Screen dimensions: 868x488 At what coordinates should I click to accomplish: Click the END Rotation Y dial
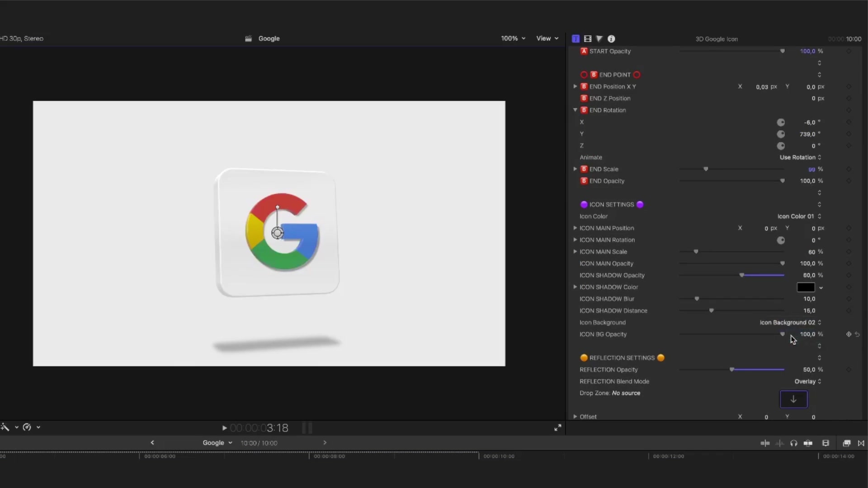(x=781, y=134)
